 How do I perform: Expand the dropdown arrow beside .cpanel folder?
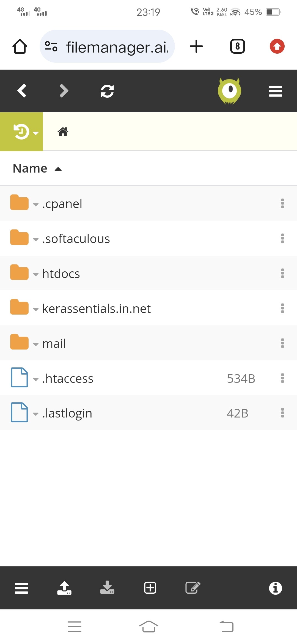(35, 204)
